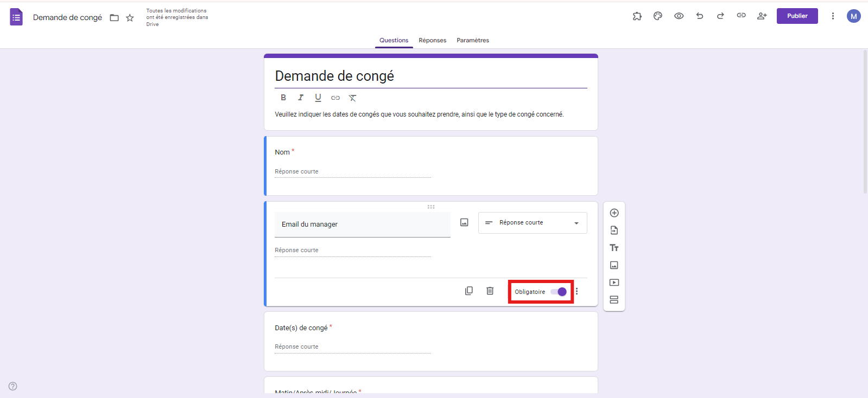Preview the form with eye icon
Screen dimensions: 868x398
tap(679, 16)
